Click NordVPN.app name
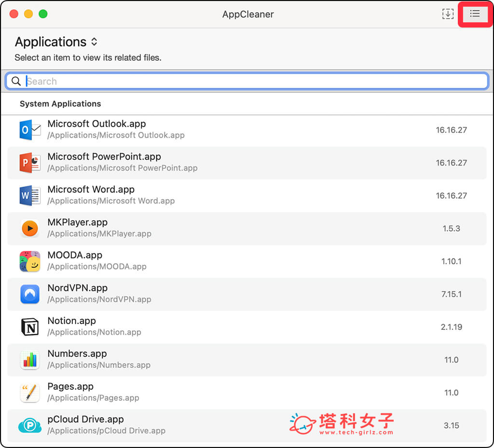 point(77,288)
